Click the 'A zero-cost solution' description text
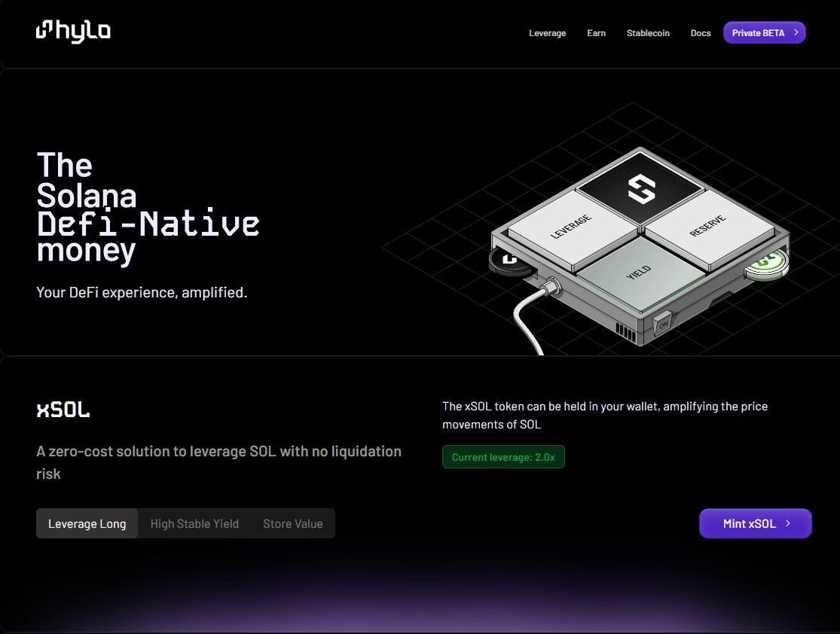The image size is (840, 634). pos(218,462)
